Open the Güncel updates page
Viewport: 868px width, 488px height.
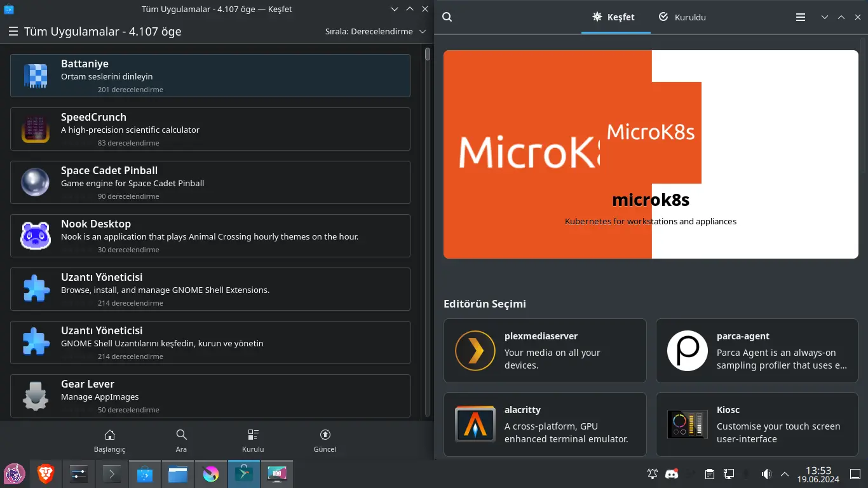(325, 440)
